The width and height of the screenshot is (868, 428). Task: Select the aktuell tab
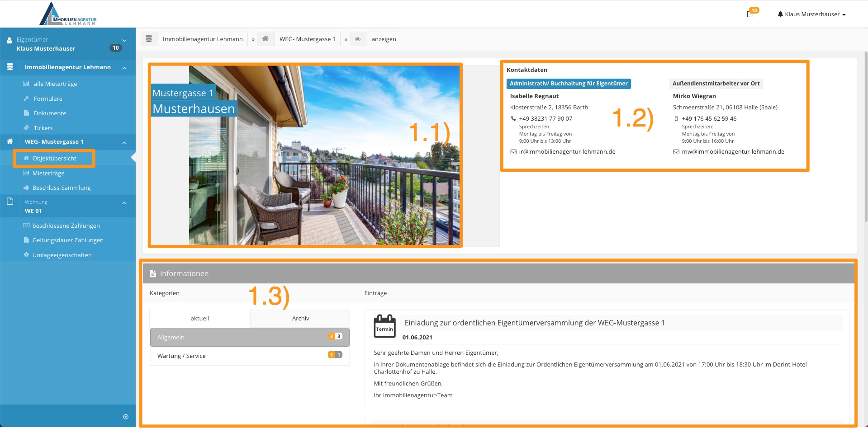tap(199, 319)
